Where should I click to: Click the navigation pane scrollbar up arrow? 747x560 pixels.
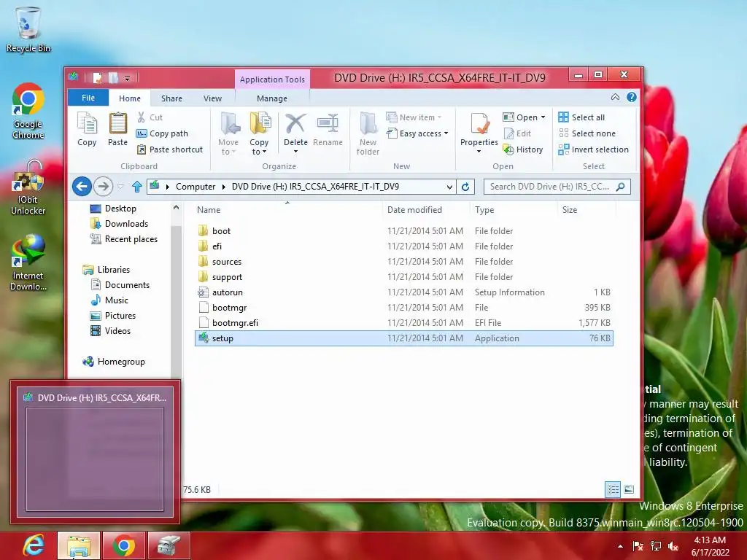pyautogui.click(x=176, y=208)
